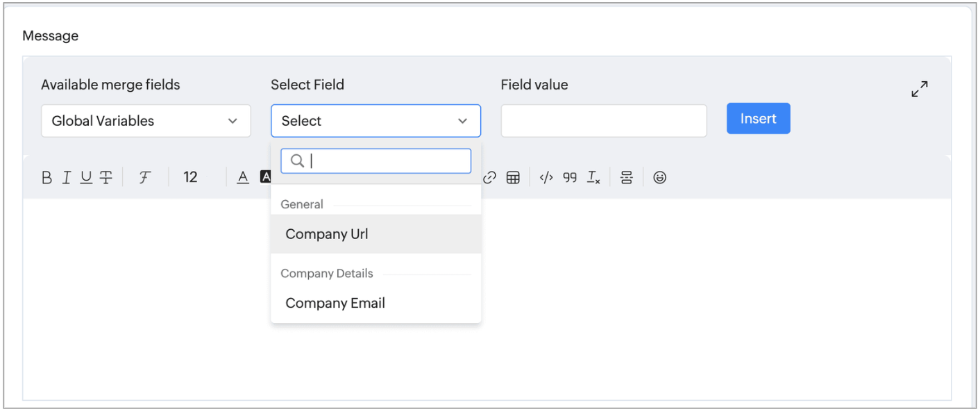
Task: Click the Insert button
Action: [x=758, y=119]
